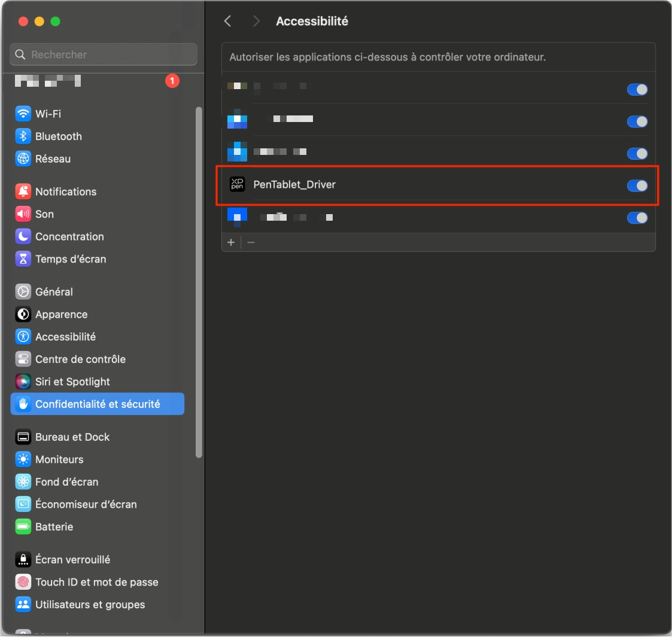Click the Rechercher search field
The height and width of the screenshot is (637, 672).
pyautogui.click(x=104, y=54)
